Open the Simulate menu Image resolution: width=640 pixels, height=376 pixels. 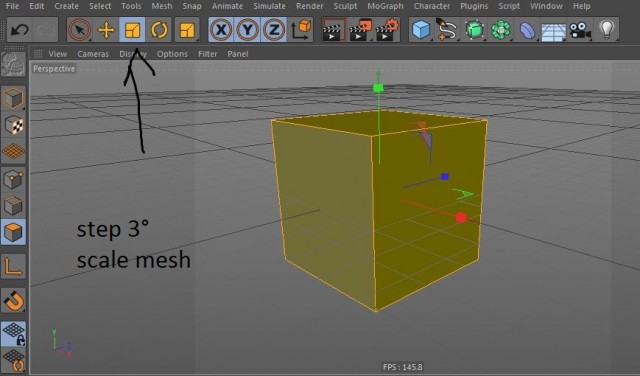pyautogui.click(x=269, y=6)
